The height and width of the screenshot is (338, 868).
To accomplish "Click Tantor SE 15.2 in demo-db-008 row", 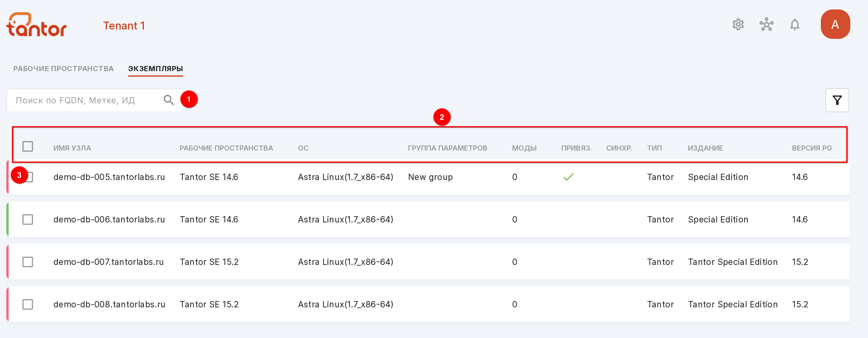I will coord(209,304).
